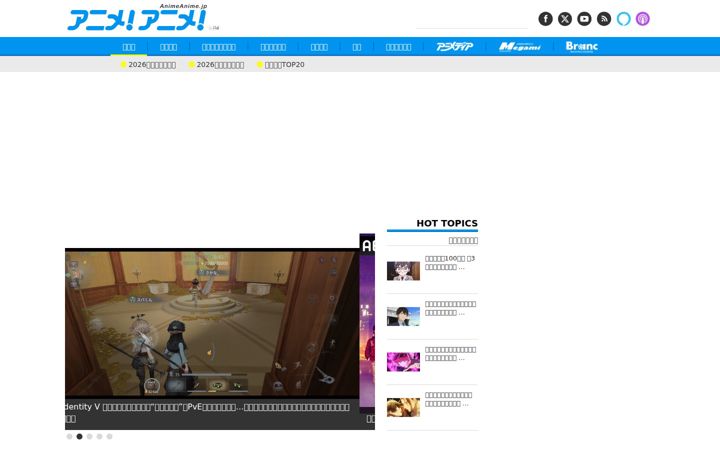Open the Animedia logo nav item
720x450 pixels.
point(454,47)
